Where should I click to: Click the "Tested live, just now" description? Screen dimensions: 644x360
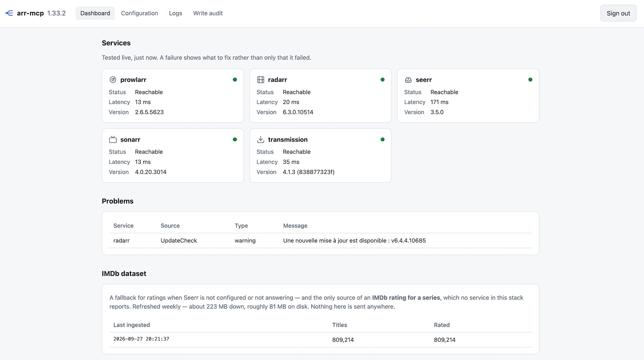pyautogui.click(x=206, y=58)
